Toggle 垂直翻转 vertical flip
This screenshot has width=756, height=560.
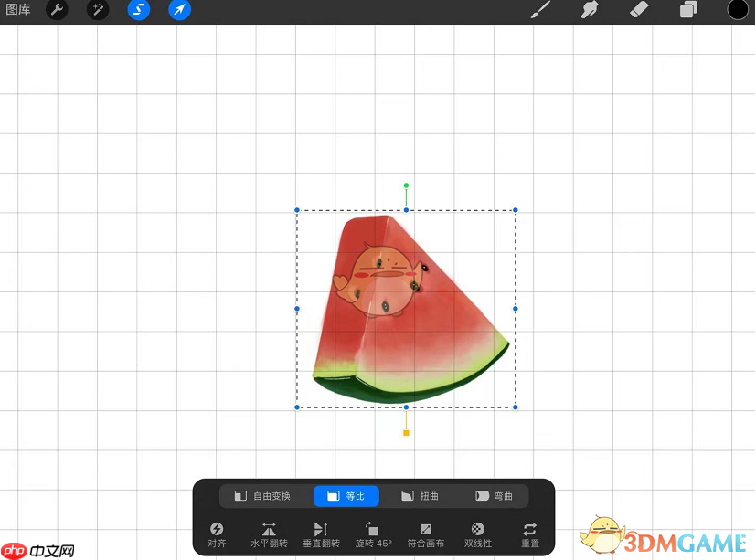pyautogui.click(x=321, y=534)
